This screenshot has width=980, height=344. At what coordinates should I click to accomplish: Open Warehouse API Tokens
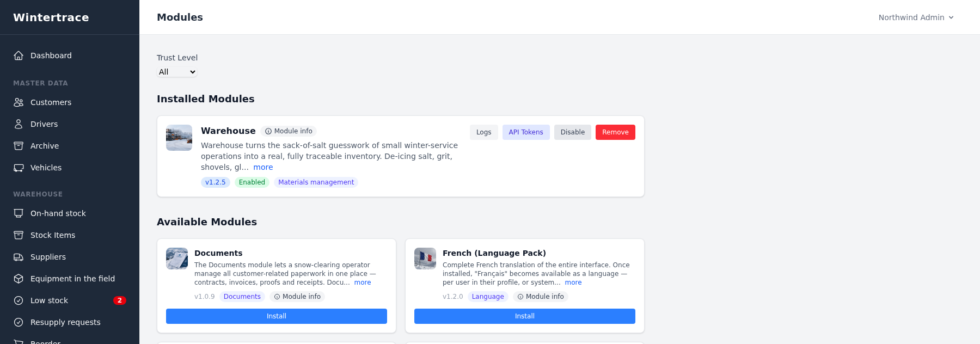pos(526,132)
